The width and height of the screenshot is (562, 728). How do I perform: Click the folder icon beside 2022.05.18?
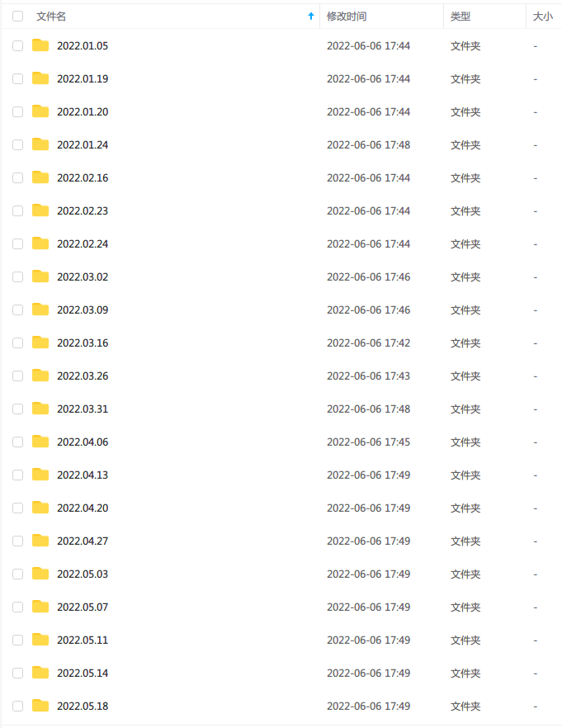[40, 706]
